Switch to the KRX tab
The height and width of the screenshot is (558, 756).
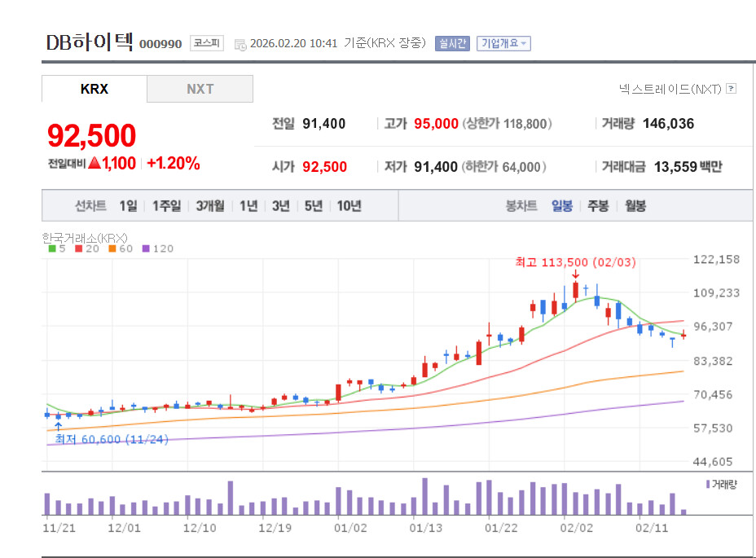pos(94,90)
